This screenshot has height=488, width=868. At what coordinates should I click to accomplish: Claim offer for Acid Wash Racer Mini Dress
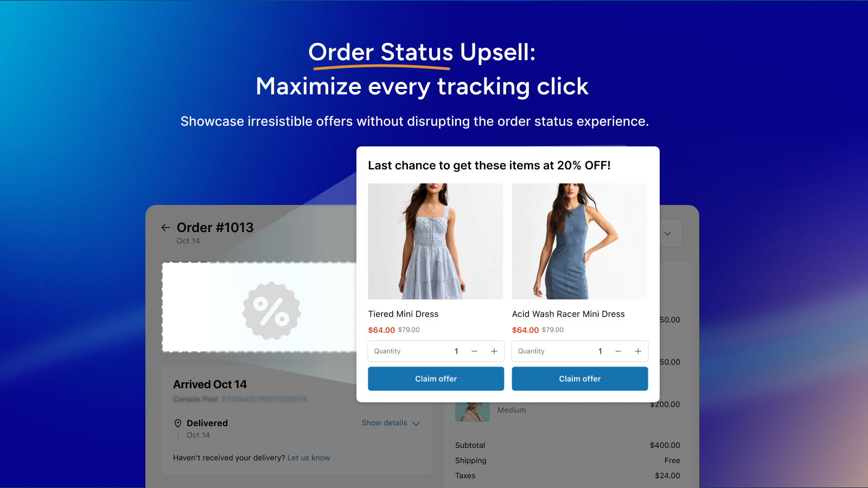click(580, 379)
